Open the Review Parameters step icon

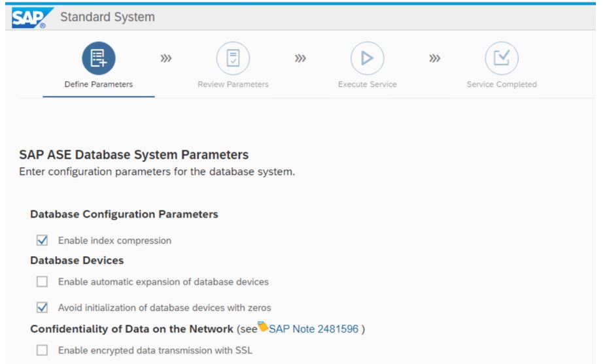[x=233, y=58]
